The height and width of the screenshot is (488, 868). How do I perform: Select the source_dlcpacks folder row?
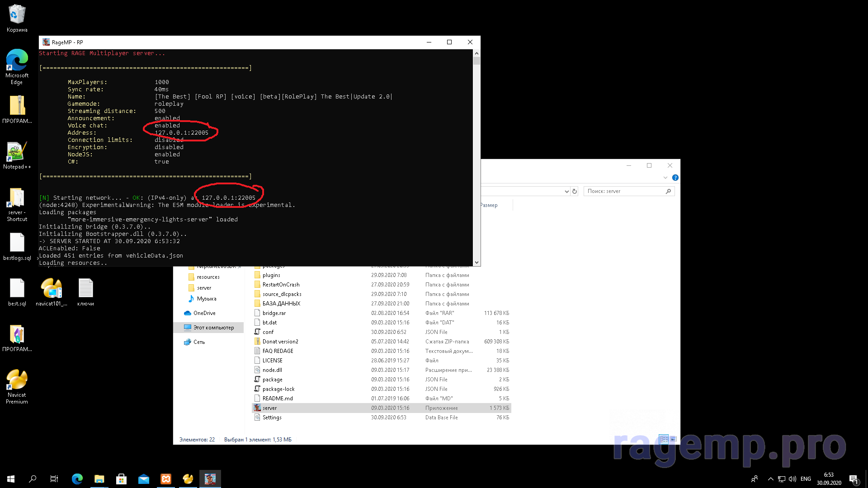[x=382, y=294]
